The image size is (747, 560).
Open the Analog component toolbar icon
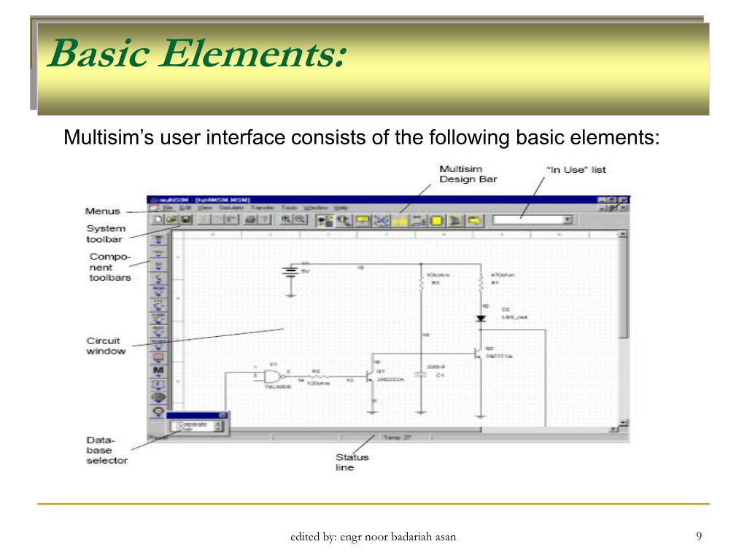[158, 291]
